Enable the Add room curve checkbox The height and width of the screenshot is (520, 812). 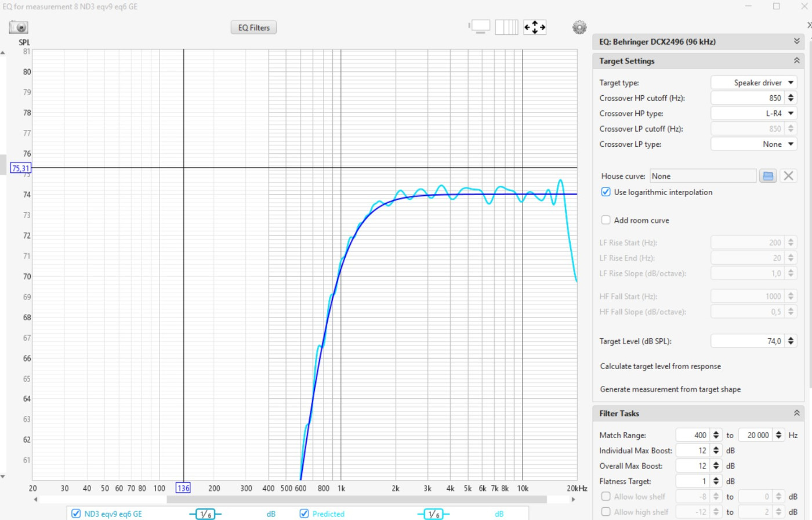[606, 220]
